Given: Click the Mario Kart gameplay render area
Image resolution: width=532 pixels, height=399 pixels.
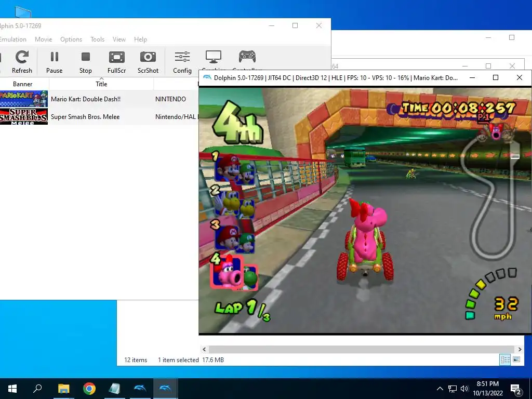Looking at the screenshot, I should pyautogui.click(x=365, y=210).
